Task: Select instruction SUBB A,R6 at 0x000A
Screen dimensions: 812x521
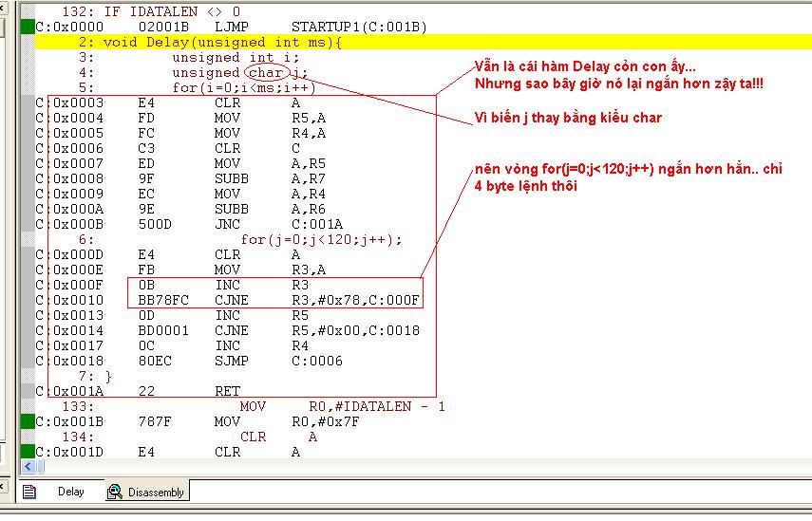Action: [x=180, y=209]
